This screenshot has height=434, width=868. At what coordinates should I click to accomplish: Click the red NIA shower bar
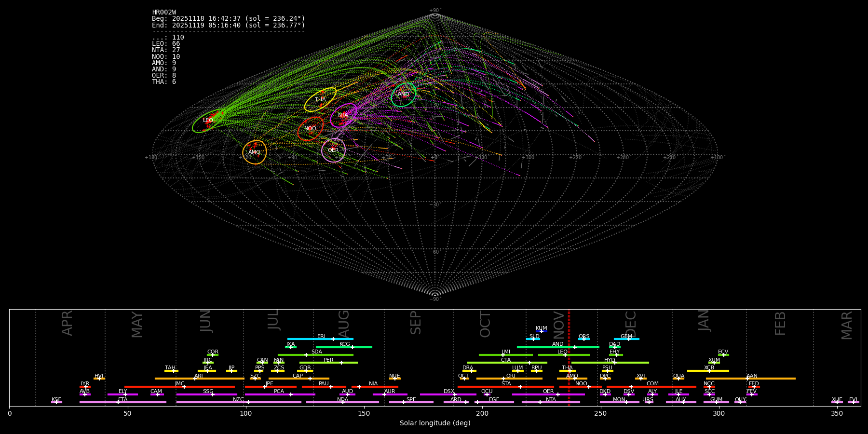[375, 386]
